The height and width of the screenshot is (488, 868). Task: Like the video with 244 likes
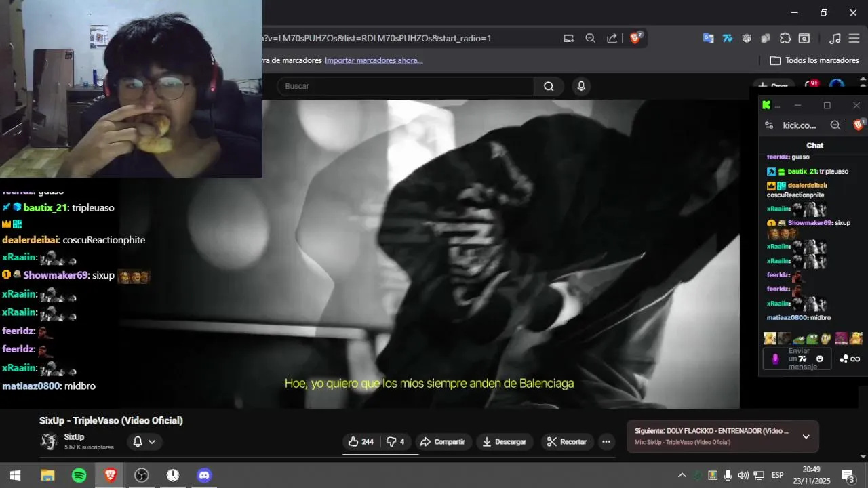coord(361,442)
